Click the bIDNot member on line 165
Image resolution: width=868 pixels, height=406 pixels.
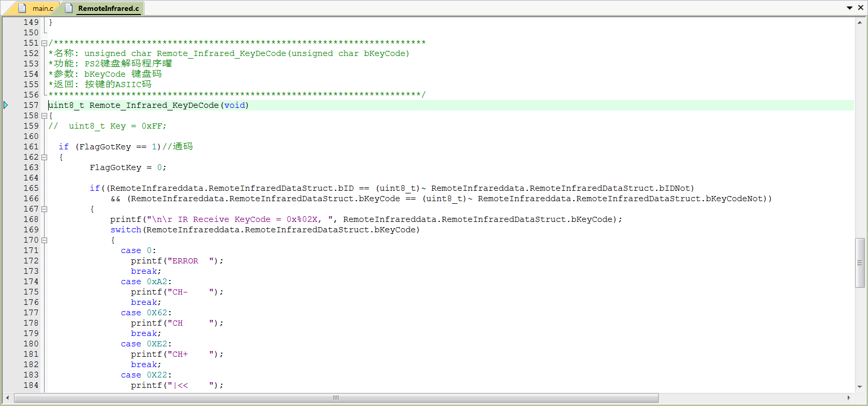click(x=674, y=188)
